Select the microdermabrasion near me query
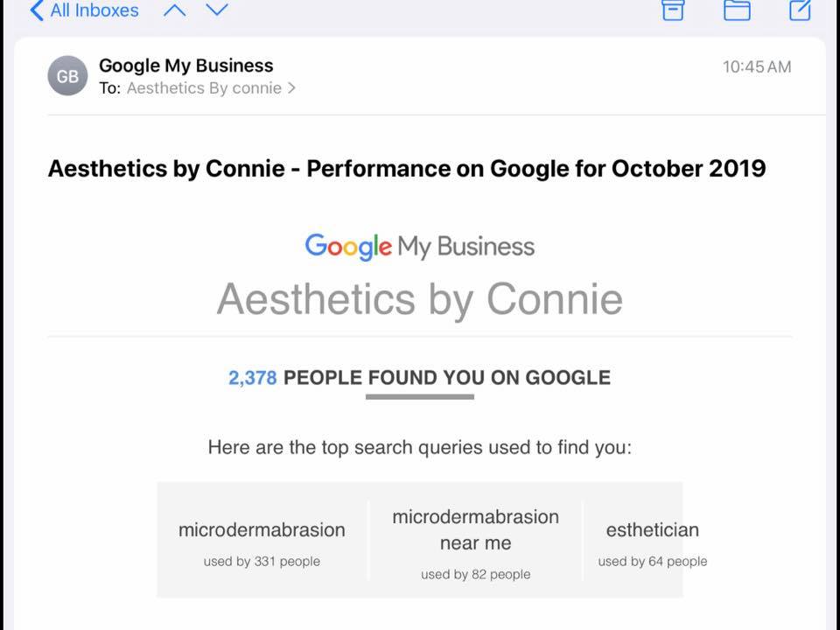The image size is (840, 630). tap(475, 541)
